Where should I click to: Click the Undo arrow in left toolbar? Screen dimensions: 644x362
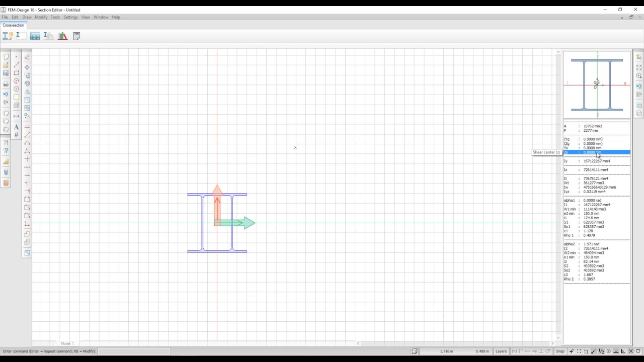tap(6, 94)
